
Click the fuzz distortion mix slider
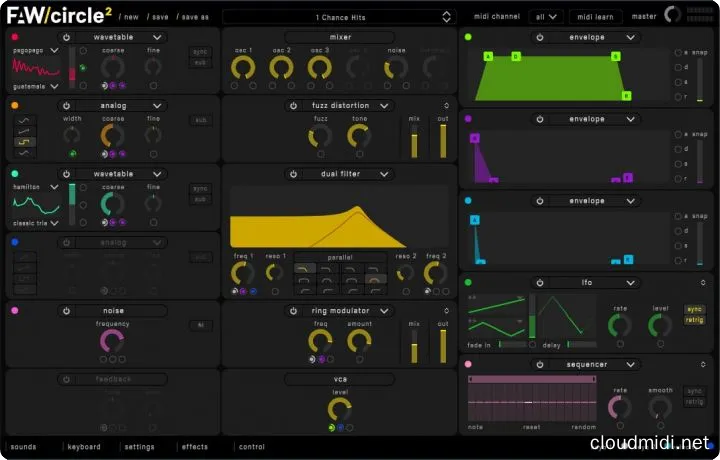(413, 141)
